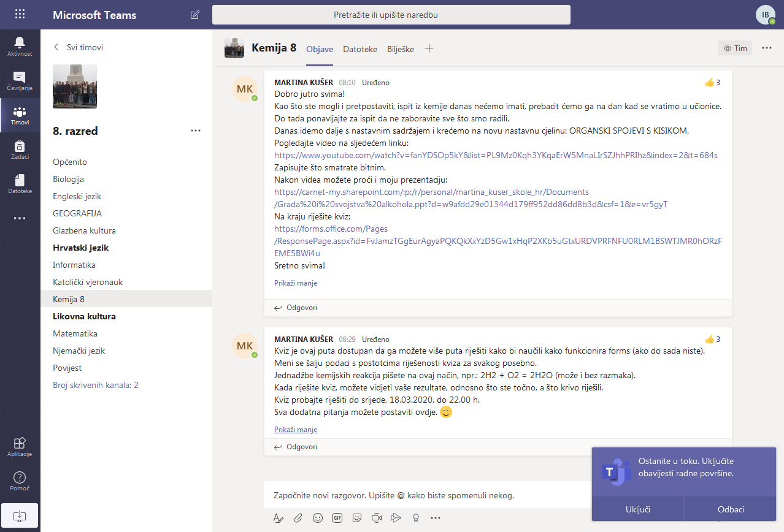Switch to Datoteke tab in channel

click(360, 49)
